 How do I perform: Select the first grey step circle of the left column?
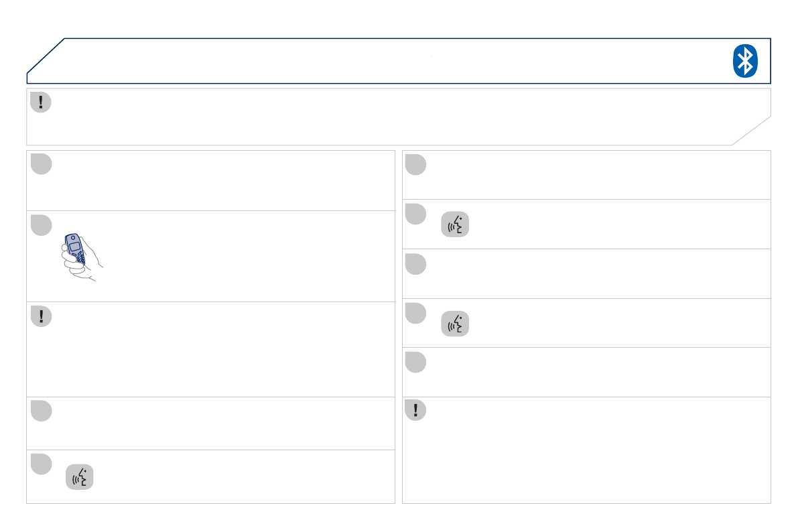tap(41, 164)
